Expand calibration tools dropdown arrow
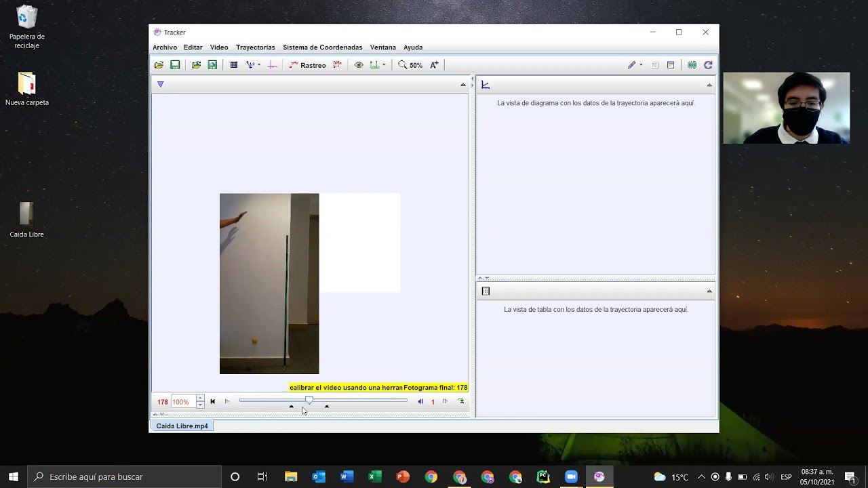This screenshot has height=488, width=868. click(259, 65)
